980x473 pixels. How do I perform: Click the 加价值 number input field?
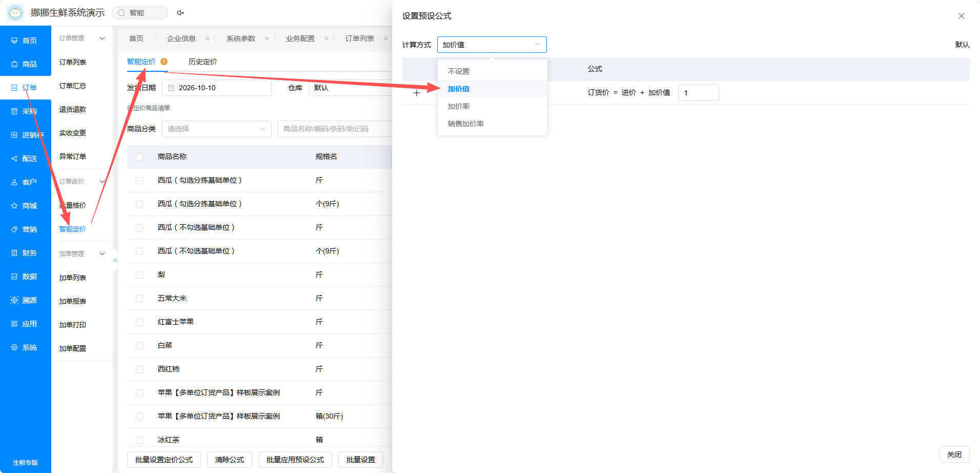698,93
